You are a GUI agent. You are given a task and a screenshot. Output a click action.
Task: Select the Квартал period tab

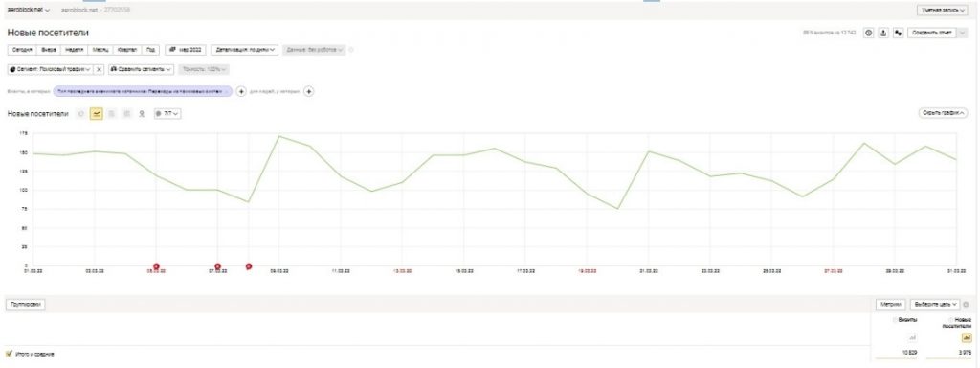[127, 50]
